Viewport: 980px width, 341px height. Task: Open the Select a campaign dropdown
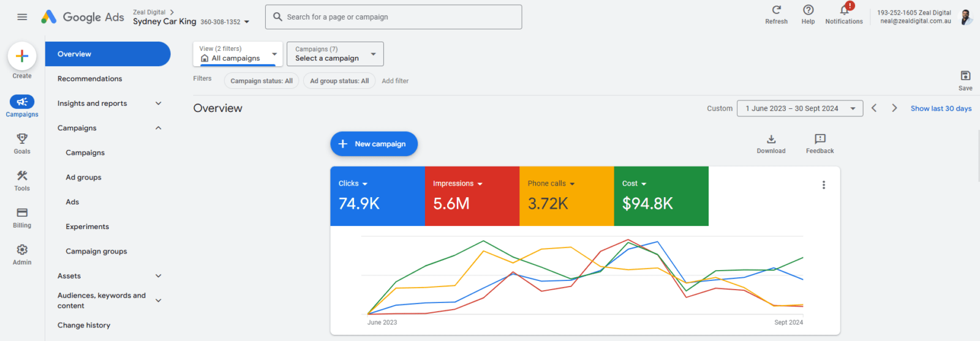(335, 54)
